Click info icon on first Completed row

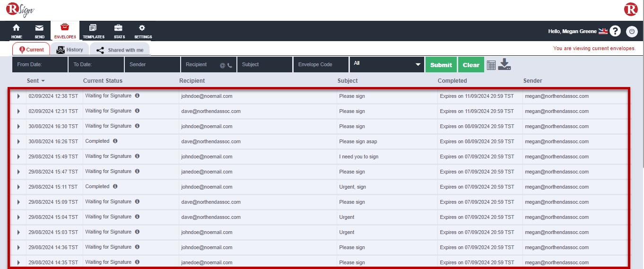click(x=115, y=141)
